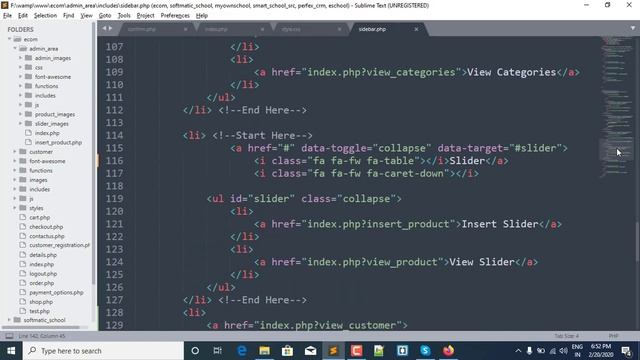This screenshot has width=640, height=360.
Task: Close the sidebar.php tab
Action: coord(416,29)
